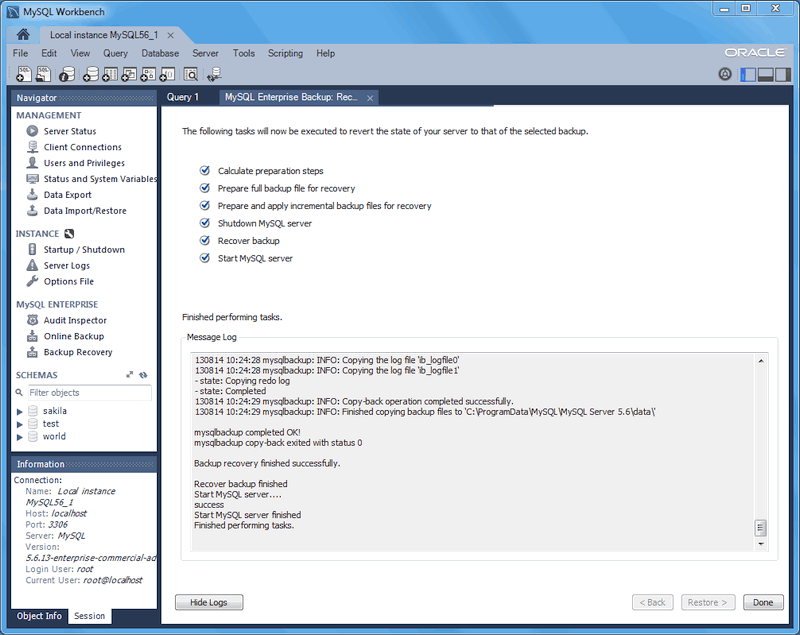Screen dimensions: 800x635
Task: Open the Tools menu
Action: coord(243,53)
